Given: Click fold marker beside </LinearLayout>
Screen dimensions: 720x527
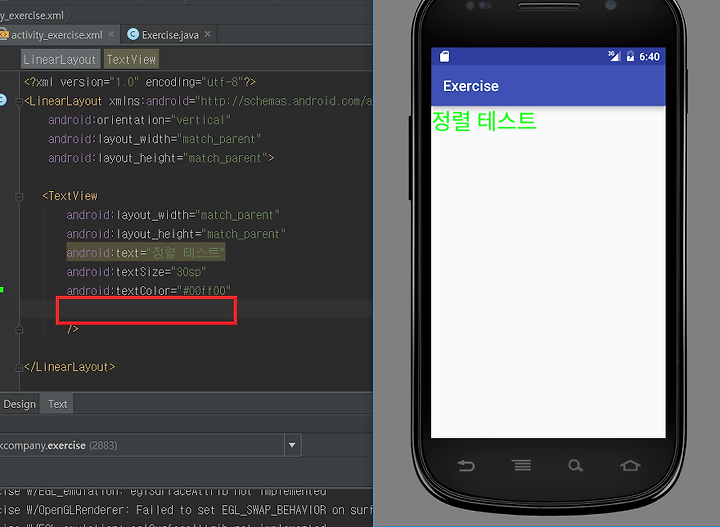Looking at the screenshot, I should [19, 367].
